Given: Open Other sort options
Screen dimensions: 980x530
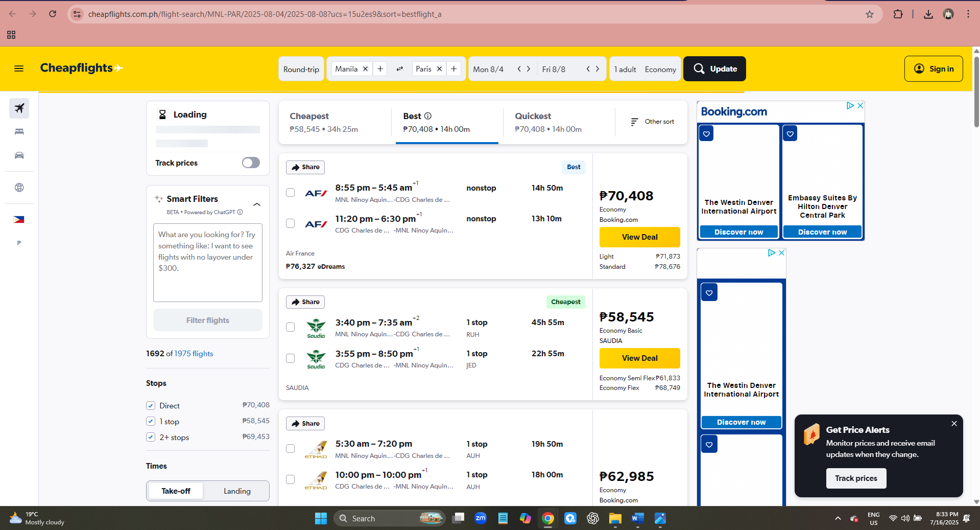Looking at the screenshot, I should (652, 122).
